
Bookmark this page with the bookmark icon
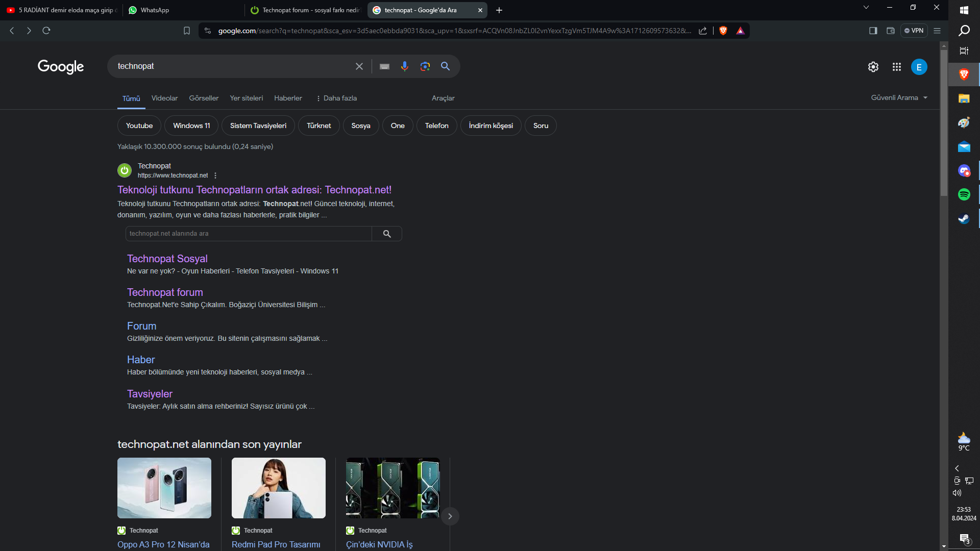[187, 31]
